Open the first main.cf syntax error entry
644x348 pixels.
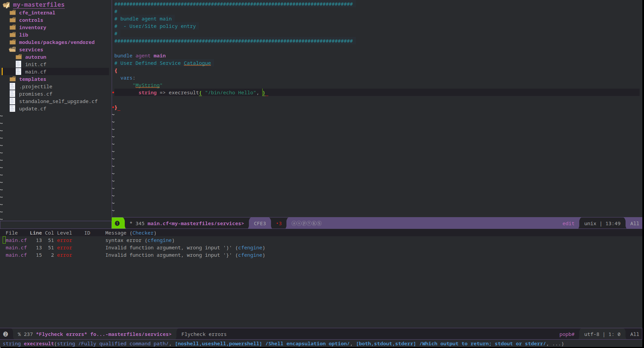click(16, 240)
